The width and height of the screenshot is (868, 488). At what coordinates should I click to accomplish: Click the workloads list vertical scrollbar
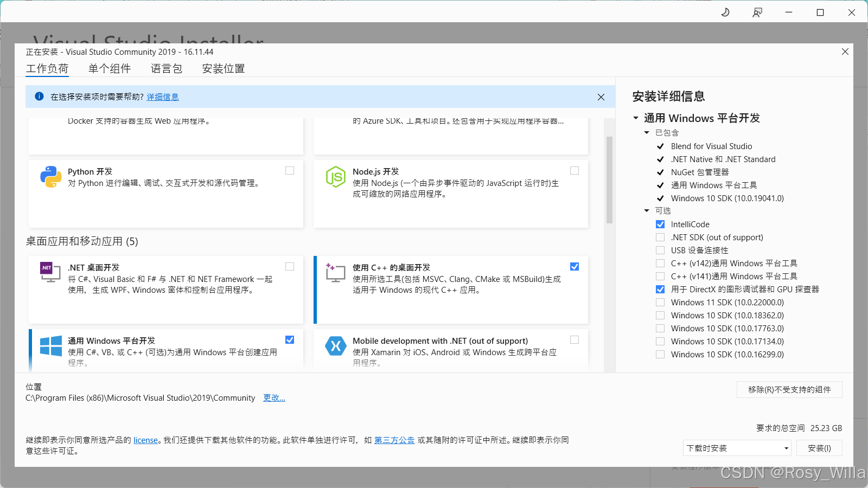pyautogui.click(x=609, y=180)
